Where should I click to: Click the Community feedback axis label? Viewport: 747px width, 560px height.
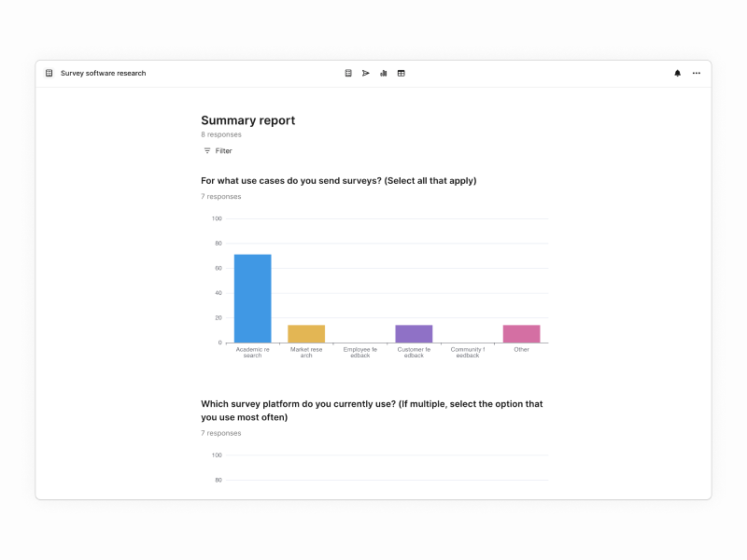pos(468,353)
